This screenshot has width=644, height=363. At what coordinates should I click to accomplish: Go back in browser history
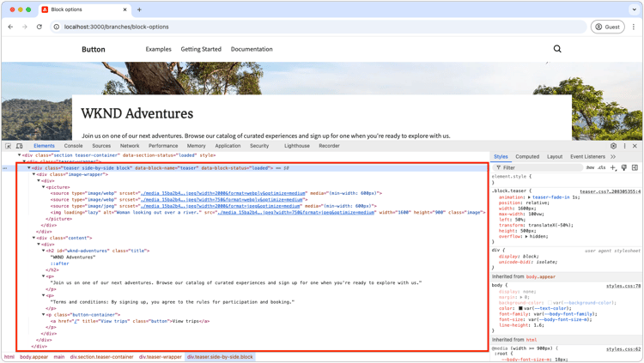point(10,27)
